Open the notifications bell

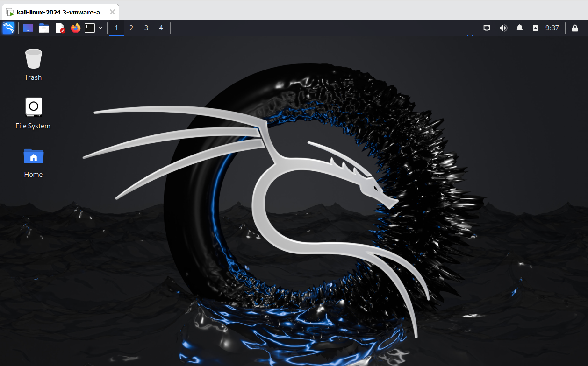pos(520,28)
